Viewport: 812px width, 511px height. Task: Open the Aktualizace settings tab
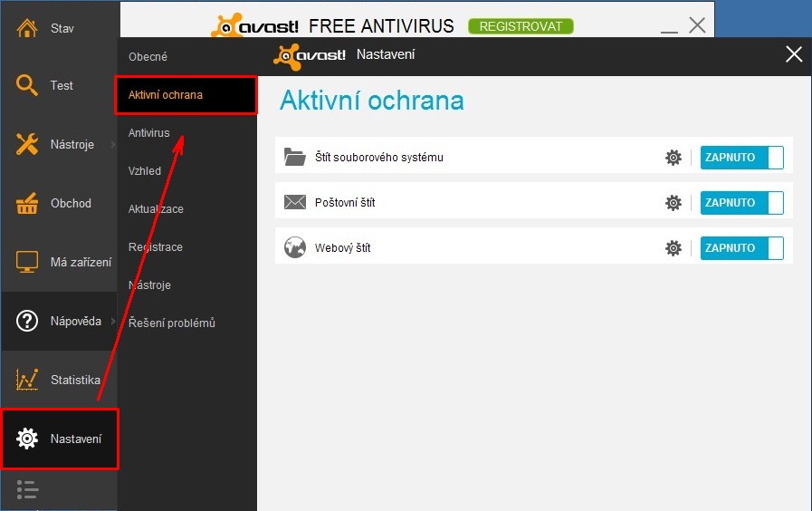pos(156,209)
